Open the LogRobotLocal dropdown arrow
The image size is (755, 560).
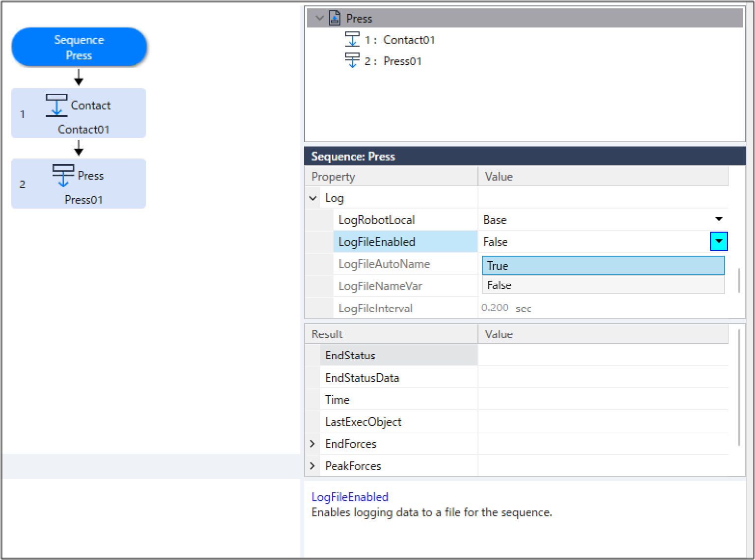point(719,219)
